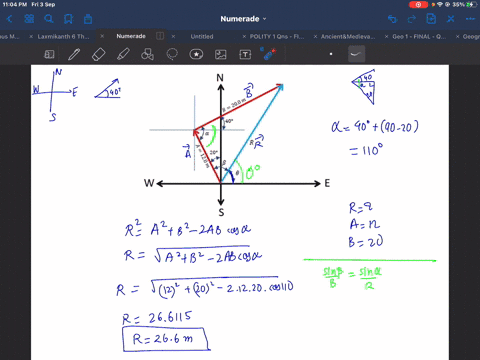Select the Pen tool
Image resolution: width=480 pixels, height=360 pixels.
click(74, 54)
